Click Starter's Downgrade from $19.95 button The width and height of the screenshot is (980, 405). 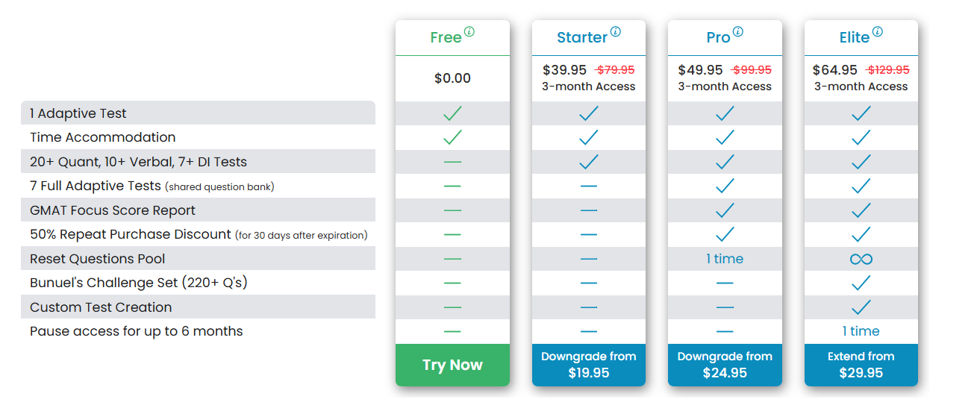[588, 365]
